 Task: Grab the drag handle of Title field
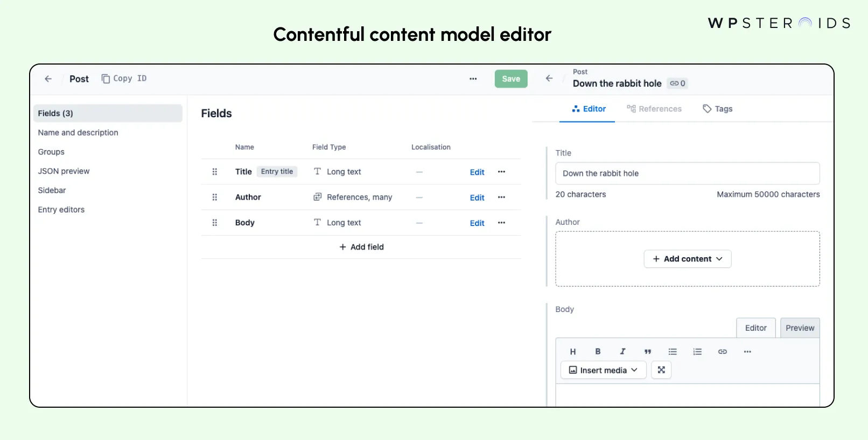(x=214, y=172)
